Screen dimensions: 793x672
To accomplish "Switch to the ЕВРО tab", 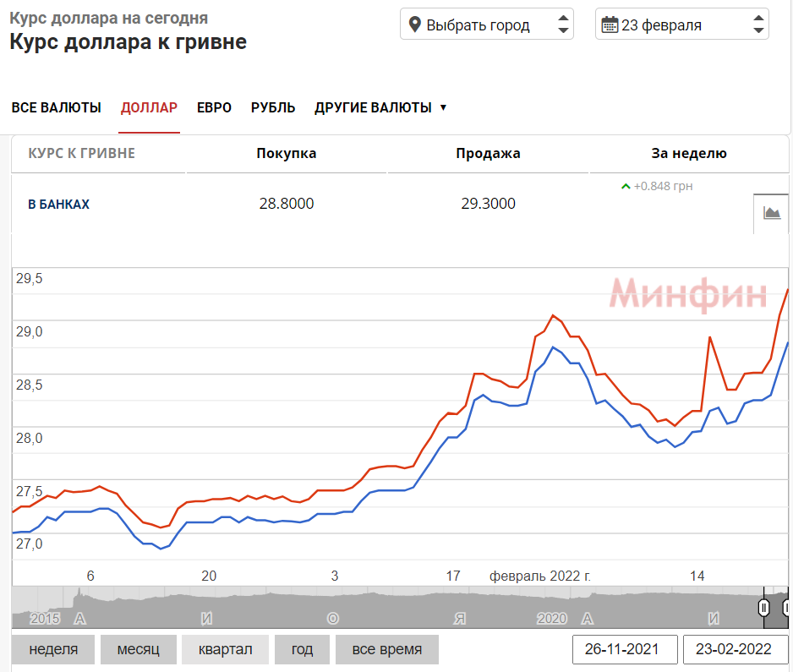I will (215, 107).
